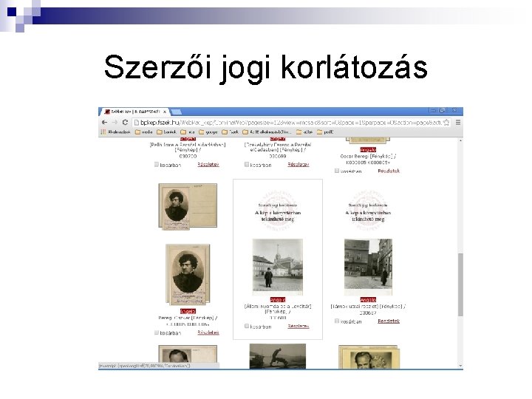The height and width of the screenshot is (399, 532).
Task: Tick kosárban checkbox under item 030699
Action: [x=247, y=164]
